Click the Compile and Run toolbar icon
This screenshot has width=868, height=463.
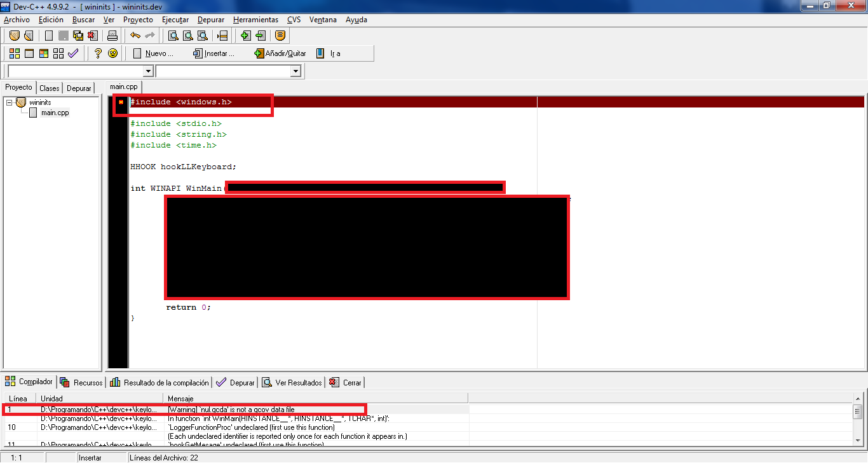(44, 53)
